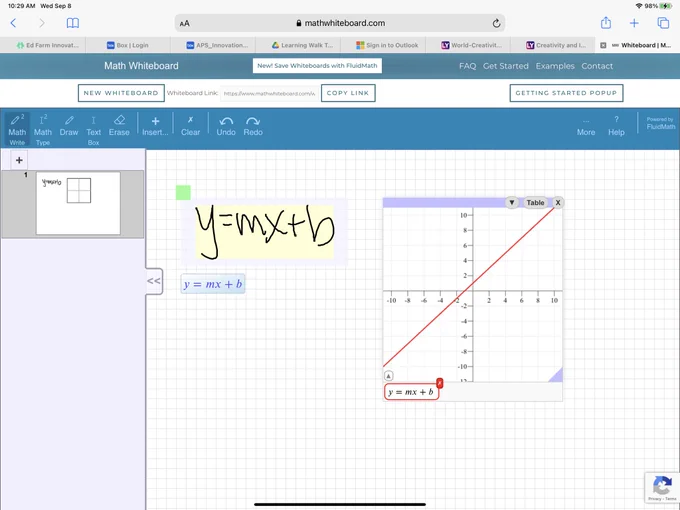This screenshot has height=510, width=680.
Task: Delete the red equation from graph
Action: [x=439, y=382]
